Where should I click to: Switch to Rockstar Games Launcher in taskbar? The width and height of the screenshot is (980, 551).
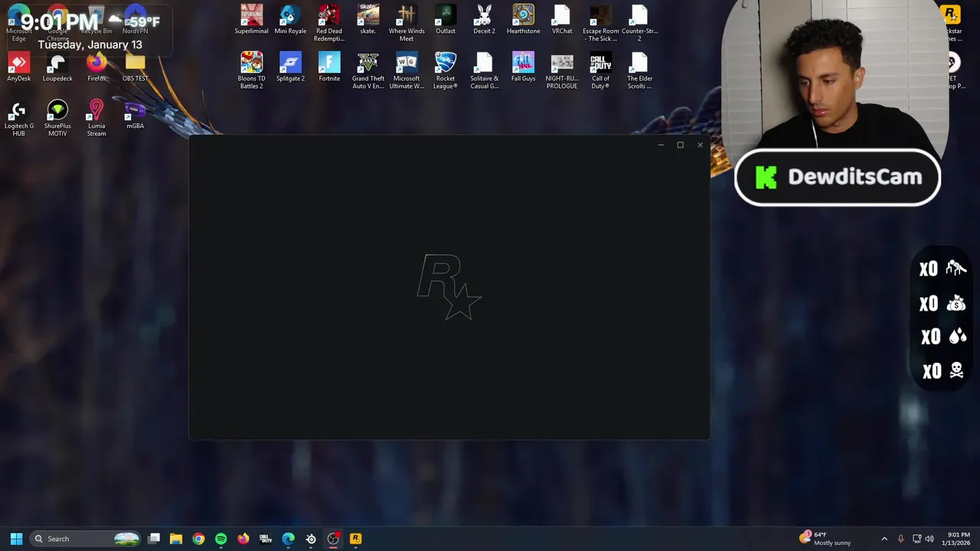pos(355,539)
